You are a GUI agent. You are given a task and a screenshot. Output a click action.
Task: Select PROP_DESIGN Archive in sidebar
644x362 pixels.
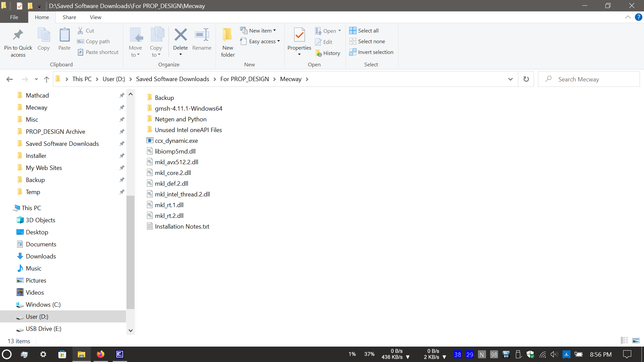[x=55, y=131]
